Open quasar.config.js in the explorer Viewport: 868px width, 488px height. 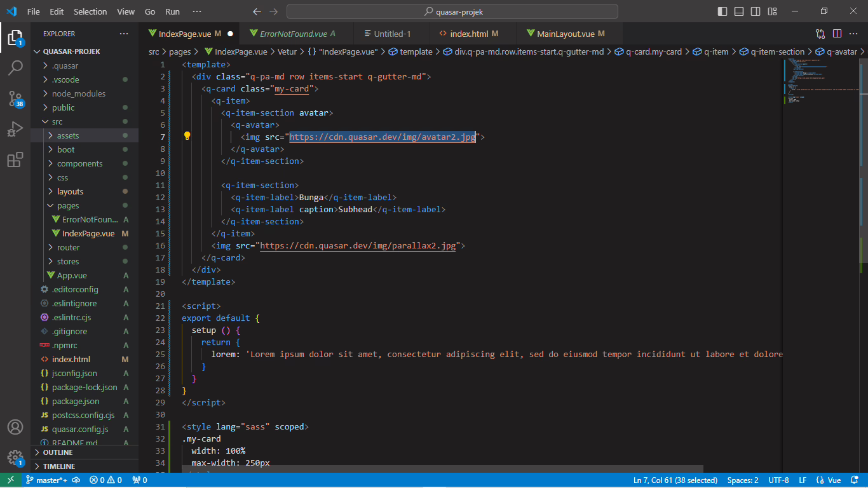pos(85,429)
